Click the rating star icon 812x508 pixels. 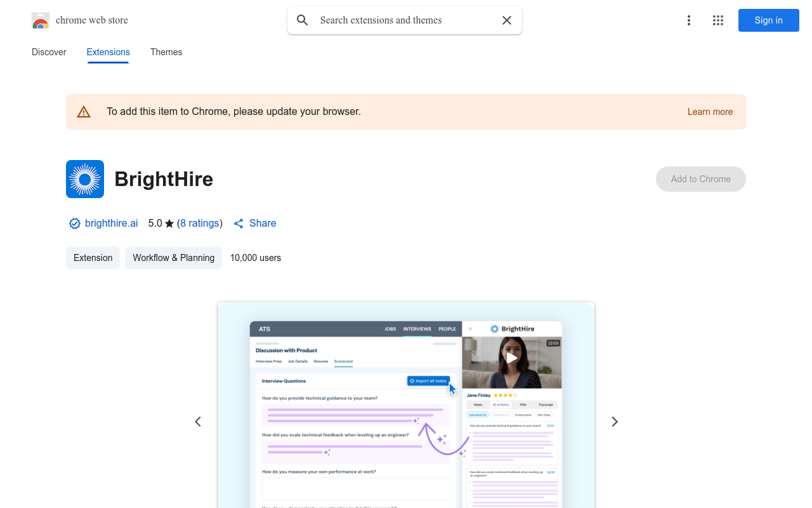coord(169,224)
